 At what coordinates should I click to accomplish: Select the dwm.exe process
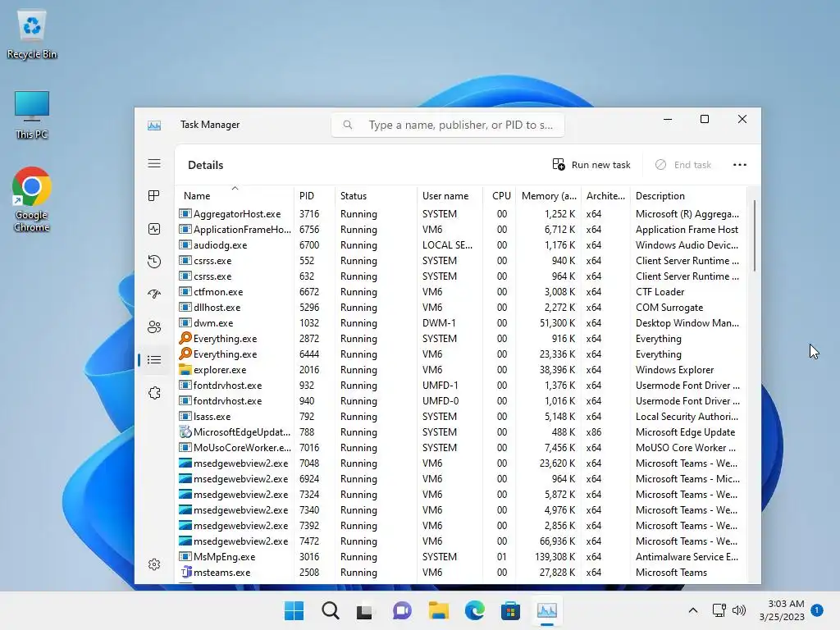(x=461, y=323)
